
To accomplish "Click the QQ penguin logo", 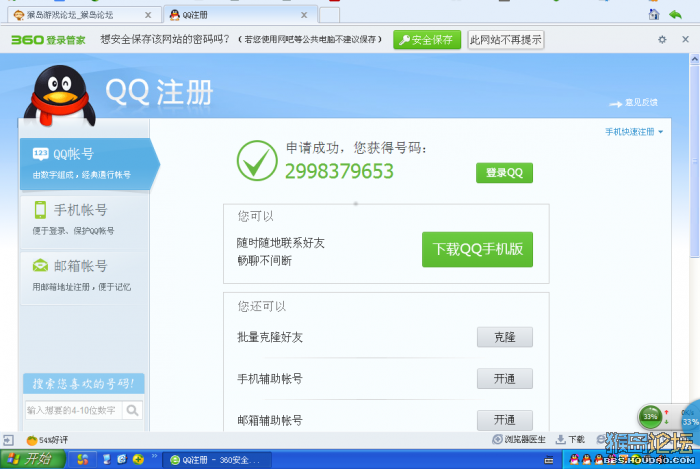I will [60, 95].
